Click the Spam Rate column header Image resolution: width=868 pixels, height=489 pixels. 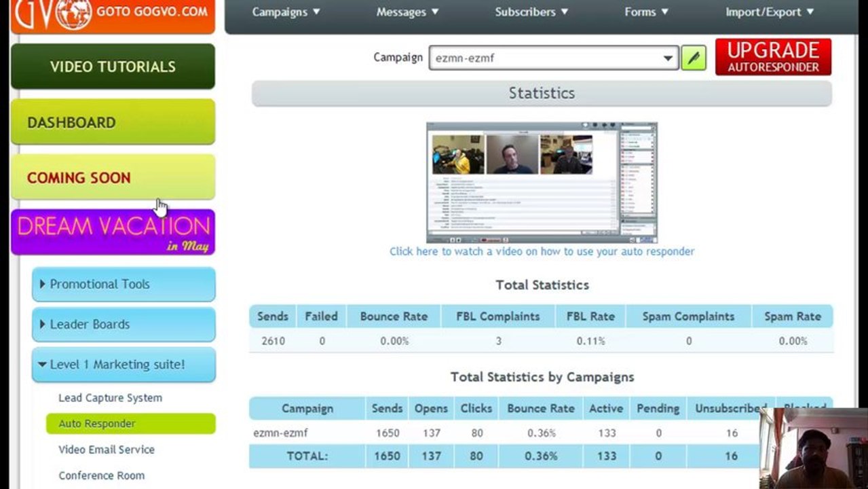click(x=793, y=316)
